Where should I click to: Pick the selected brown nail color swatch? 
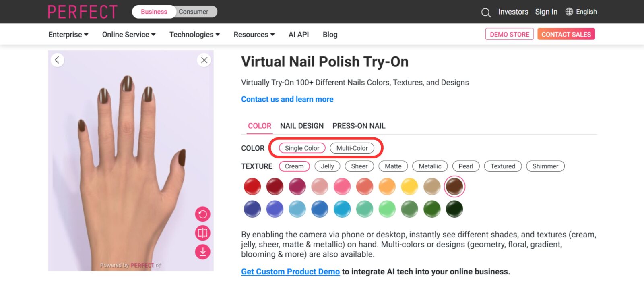pos(454,187)
